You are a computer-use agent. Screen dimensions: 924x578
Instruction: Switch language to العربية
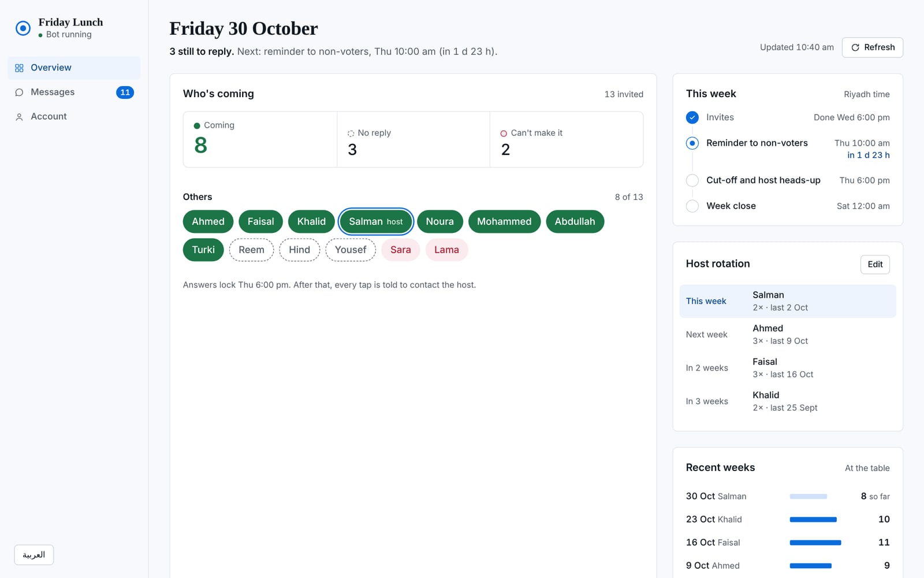pyautogui.click(x=34, y=555)
